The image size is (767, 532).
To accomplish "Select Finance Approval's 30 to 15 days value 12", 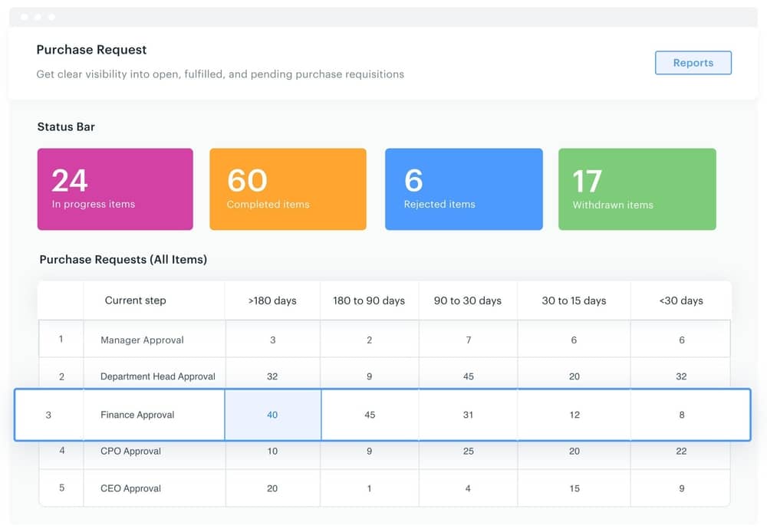I will point(574,415).
